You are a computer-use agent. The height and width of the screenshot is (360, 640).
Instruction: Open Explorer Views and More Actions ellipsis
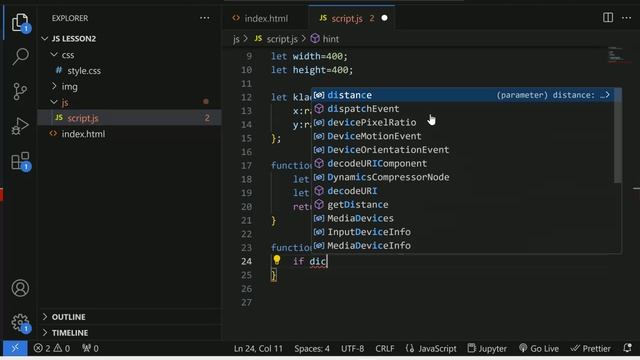pyautogui.click(x=204, y=18)
